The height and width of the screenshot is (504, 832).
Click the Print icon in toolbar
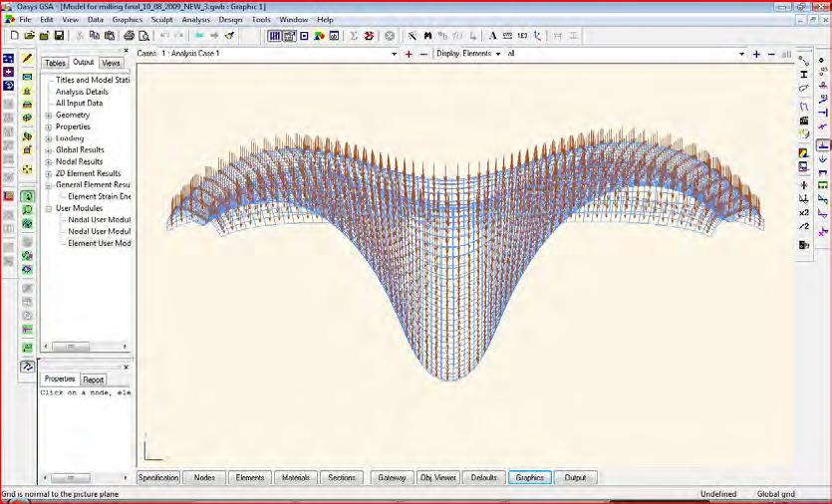[129, 36]
